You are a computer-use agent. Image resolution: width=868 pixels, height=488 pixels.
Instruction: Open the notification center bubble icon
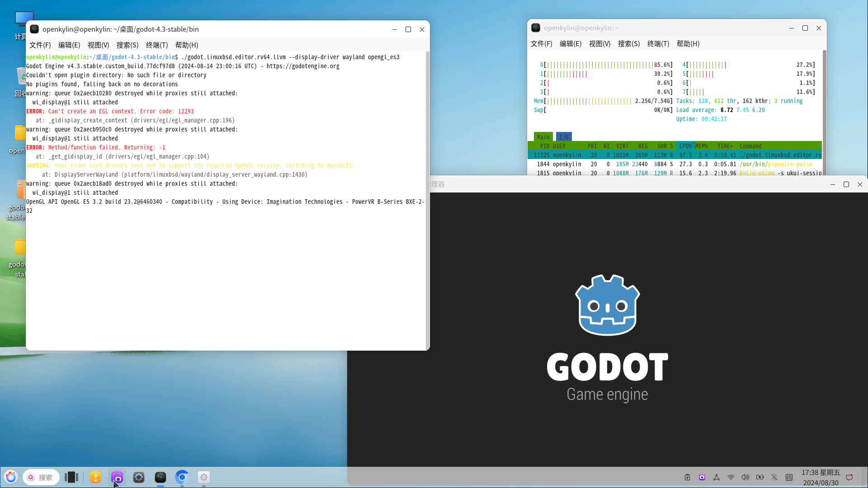coord(849,477)
